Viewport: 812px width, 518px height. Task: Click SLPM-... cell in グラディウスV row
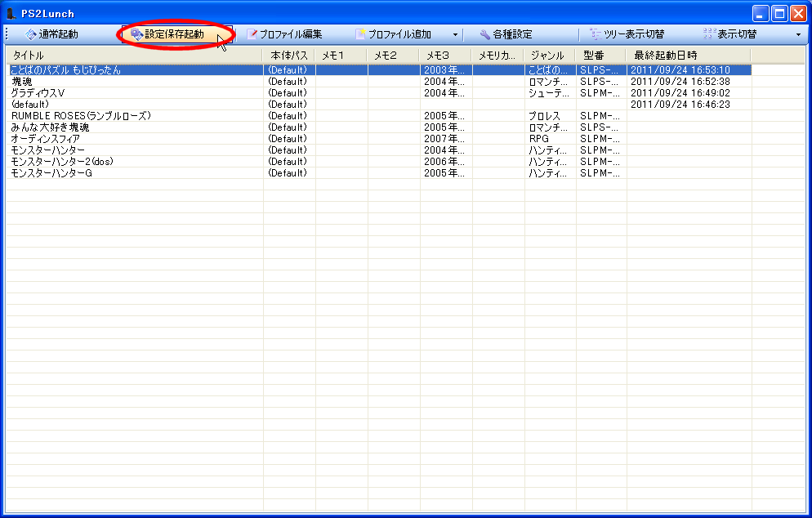(600, 92)
